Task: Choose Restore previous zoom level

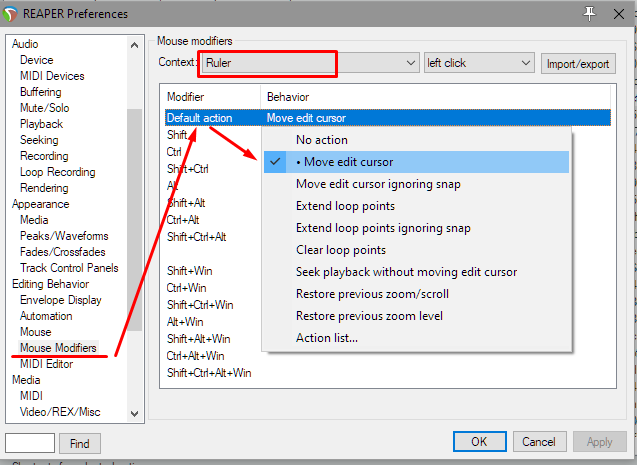Action: point(416,316)
